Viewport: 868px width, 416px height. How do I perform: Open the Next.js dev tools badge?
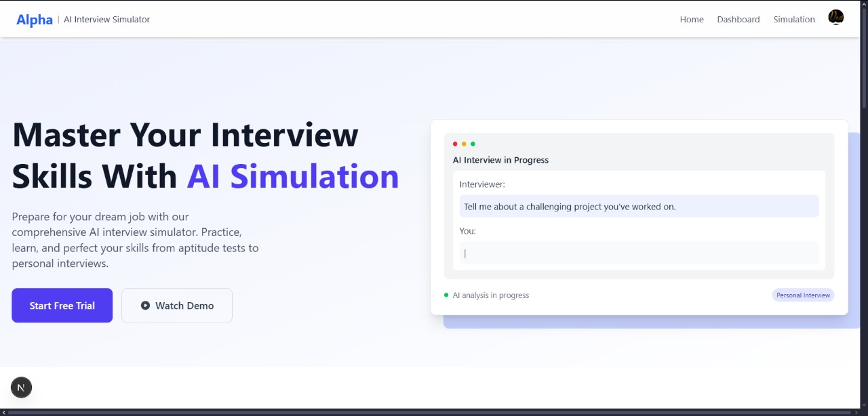[x=21, y=388]
